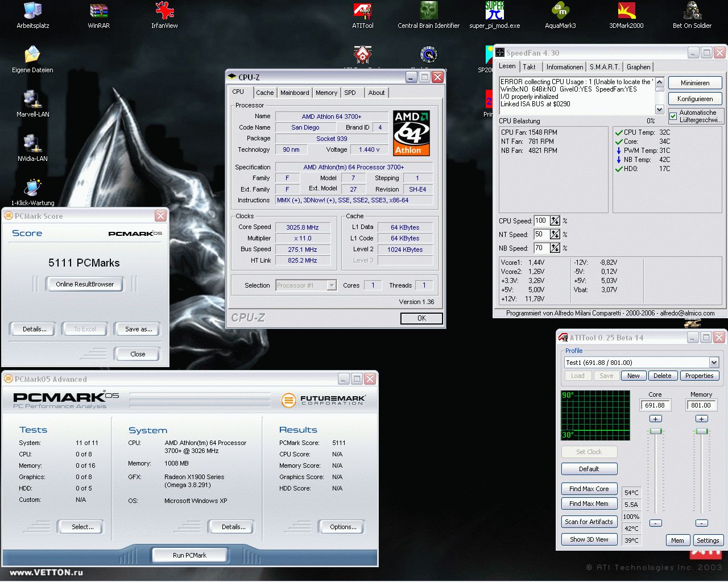The height and width of the screenshot is (582, 728).
Task: Adjust the NB Speed spinner in SpeedFan
Action: coord(555,248)
